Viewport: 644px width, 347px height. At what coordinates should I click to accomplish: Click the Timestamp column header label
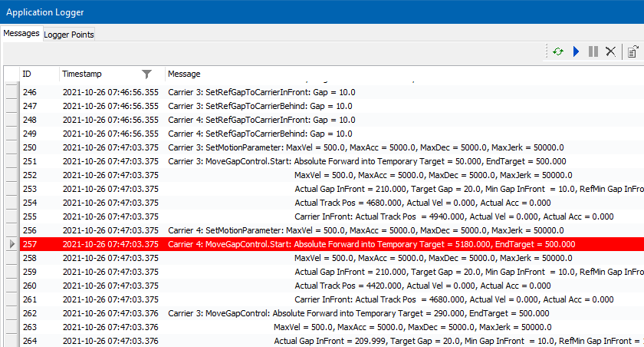81,74
